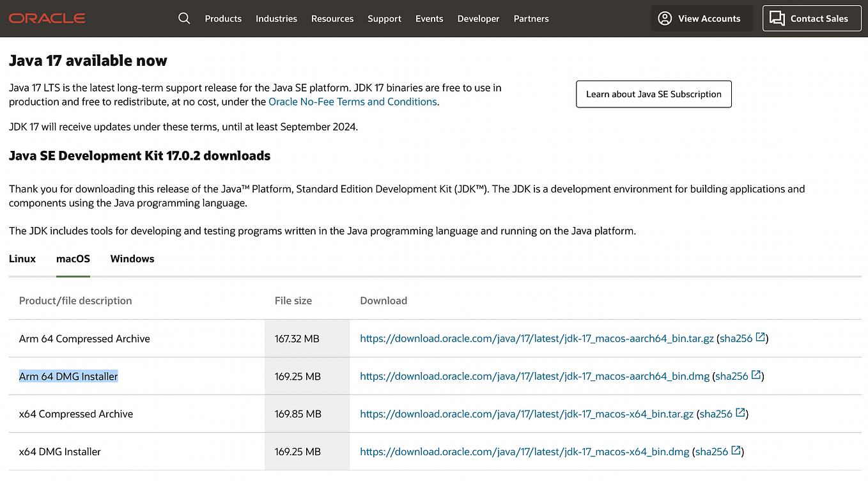
Task: Open the search magnifier icon
Action: point(184,19)
